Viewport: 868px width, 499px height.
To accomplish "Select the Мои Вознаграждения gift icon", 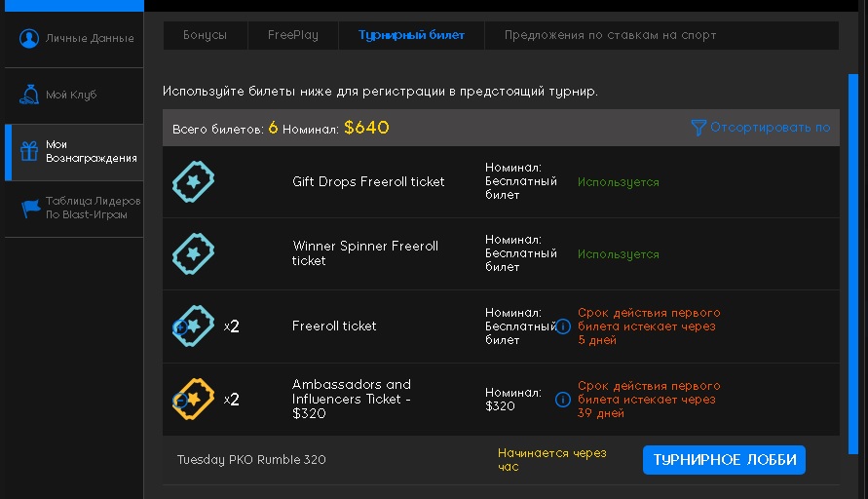I will (29, 151).
